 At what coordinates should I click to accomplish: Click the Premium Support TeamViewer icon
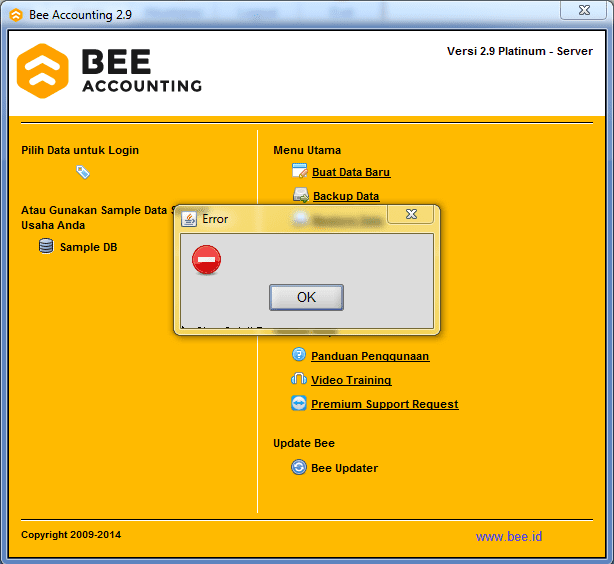[299, 403]
